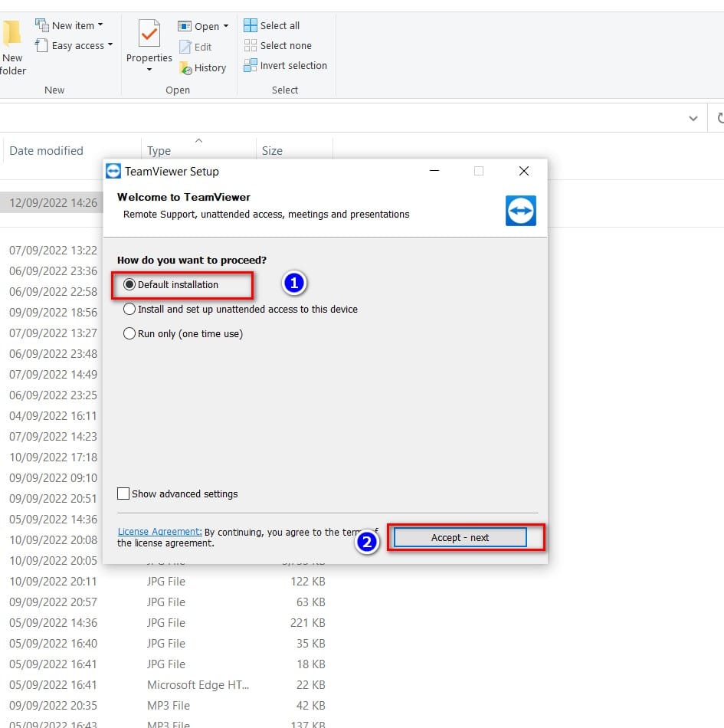This screenshot has height=728, width=724.
Task: Click Select all in ribbon
Action: (x=271, y=25)
